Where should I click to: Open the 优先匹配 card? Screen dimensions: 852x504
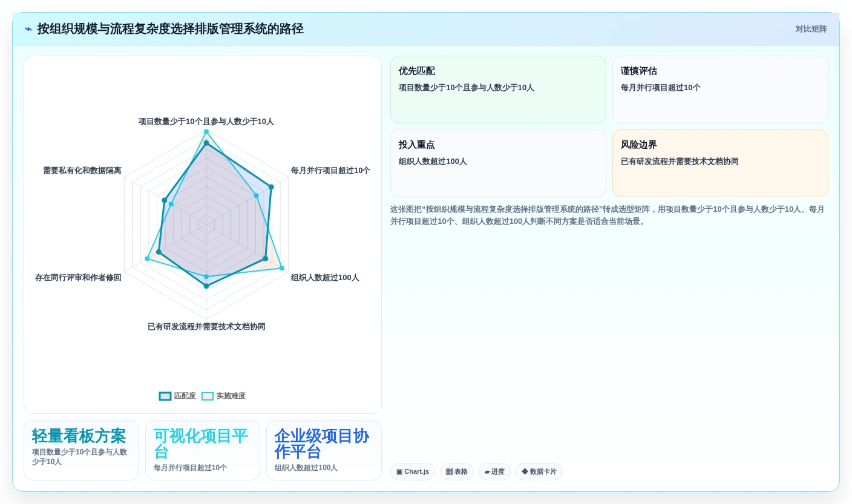tap(498, 90)
